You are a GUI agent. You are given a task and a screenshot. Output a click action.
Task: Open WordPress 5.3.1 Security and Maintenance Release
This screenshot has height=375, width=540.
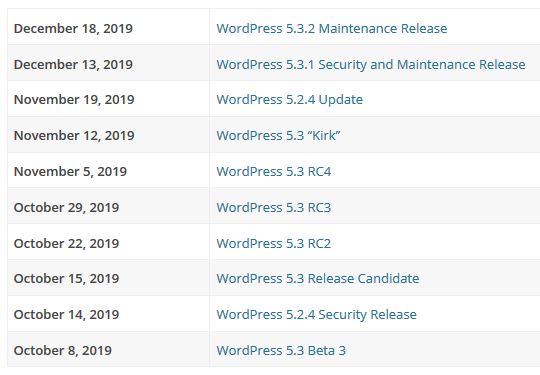click(x=371, y=64)
